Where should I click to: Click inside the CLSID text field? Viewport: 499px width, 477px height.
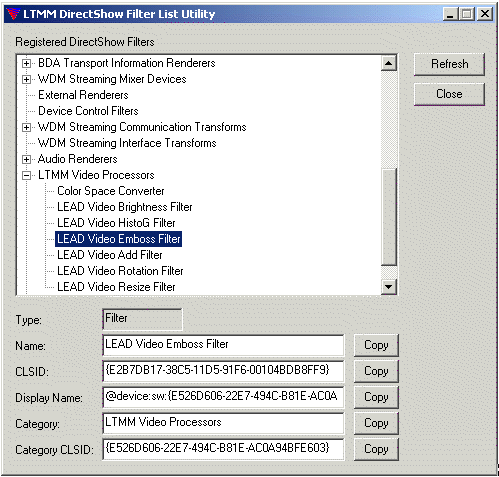[x=223, y=371]
